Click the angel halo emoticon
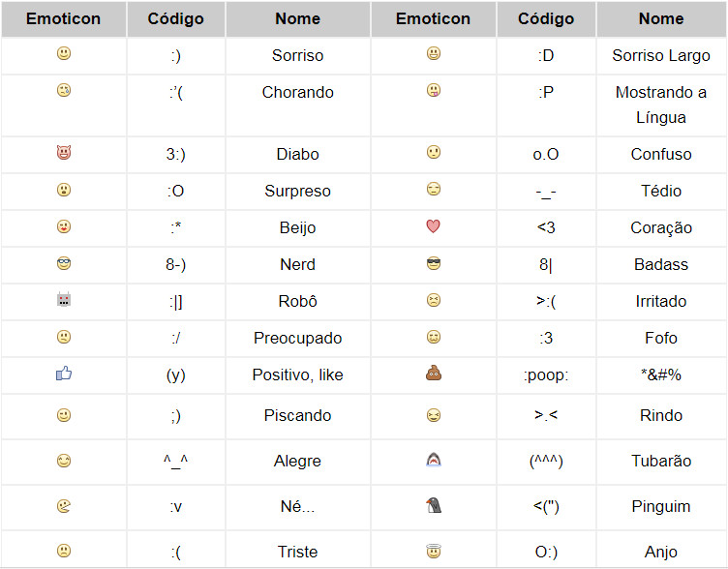728x569 pixels. pos(433,551)
